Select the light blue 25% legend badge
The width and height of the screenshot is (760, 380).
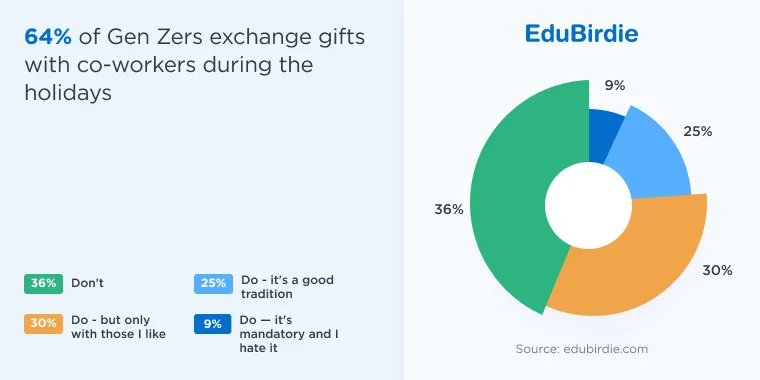pyautogui.click(x=213, y=284)
